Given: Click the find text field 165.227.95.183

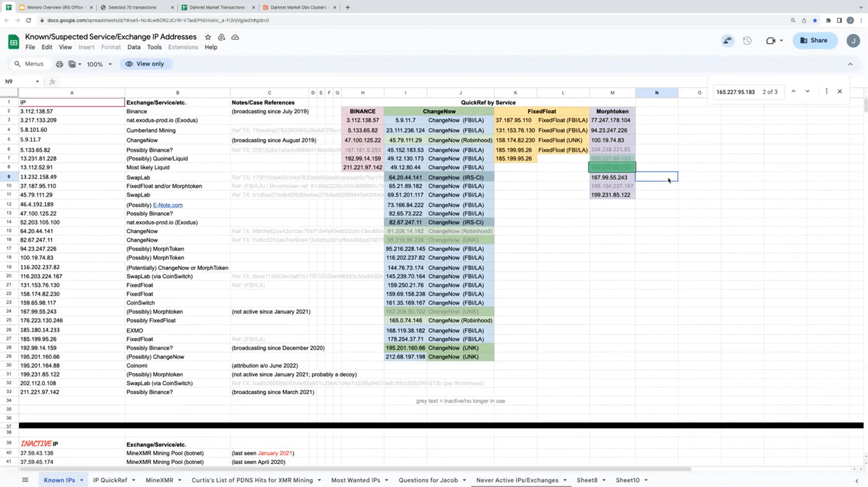Looking at the screenshot, I should click(x=735, y=92).
